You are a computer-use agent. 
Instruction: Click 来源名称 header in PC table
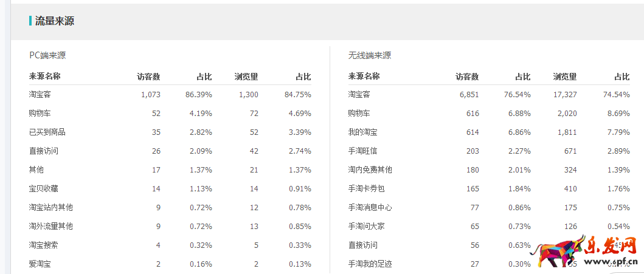click(x=45, y=76)
